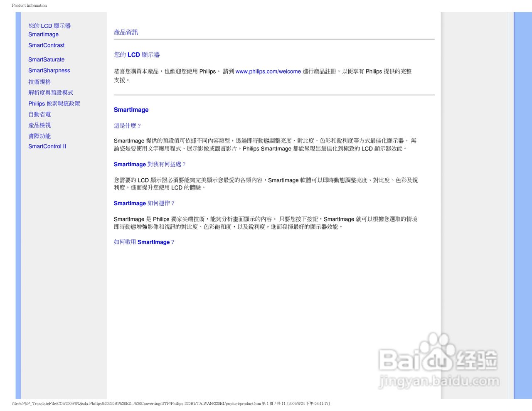Go to the 解析度與預設模式 link
This screenshot has width=532, height=411.
51,93
